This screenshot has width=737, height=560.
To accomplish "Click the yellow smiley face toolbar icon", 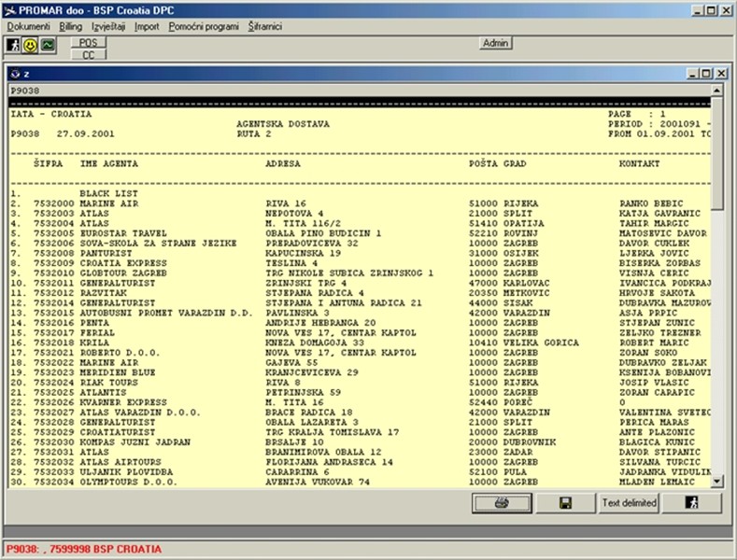I will coord(31,45).
